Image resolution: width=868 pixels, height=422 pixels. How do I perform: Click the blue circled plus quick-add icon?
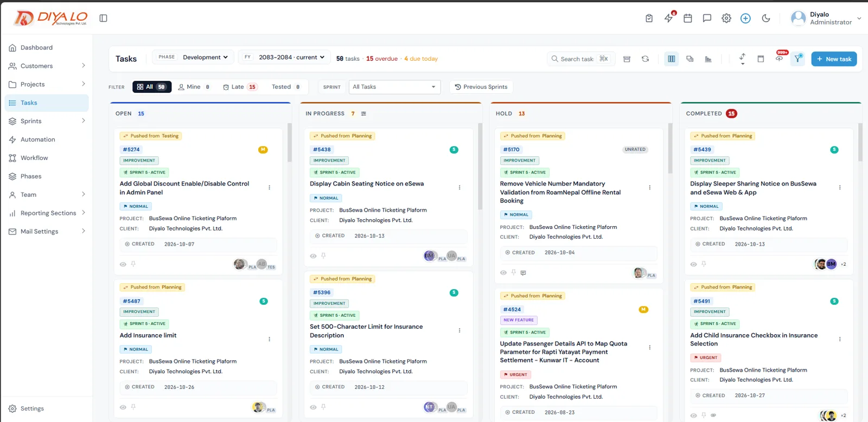(x=746, y=18)
